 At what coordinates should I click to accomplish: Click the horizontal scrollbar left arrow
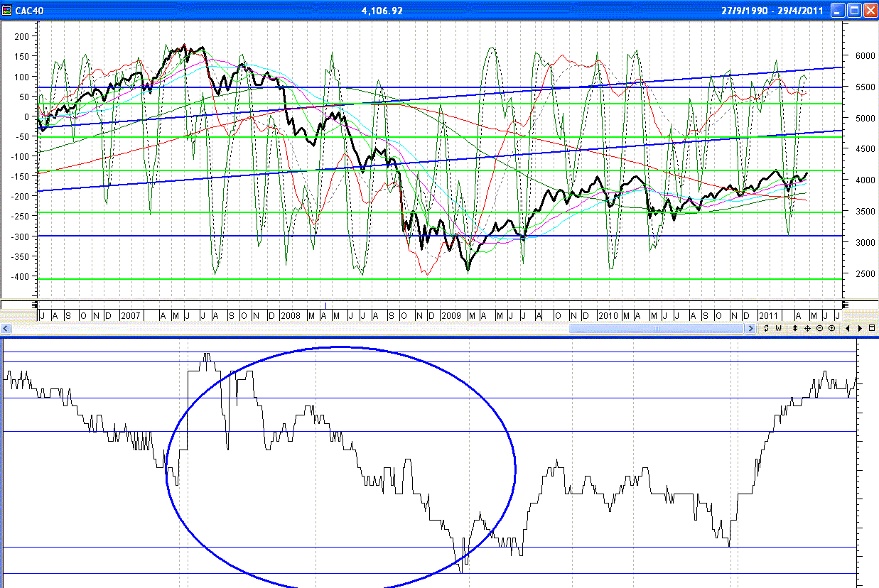(5, 328)
